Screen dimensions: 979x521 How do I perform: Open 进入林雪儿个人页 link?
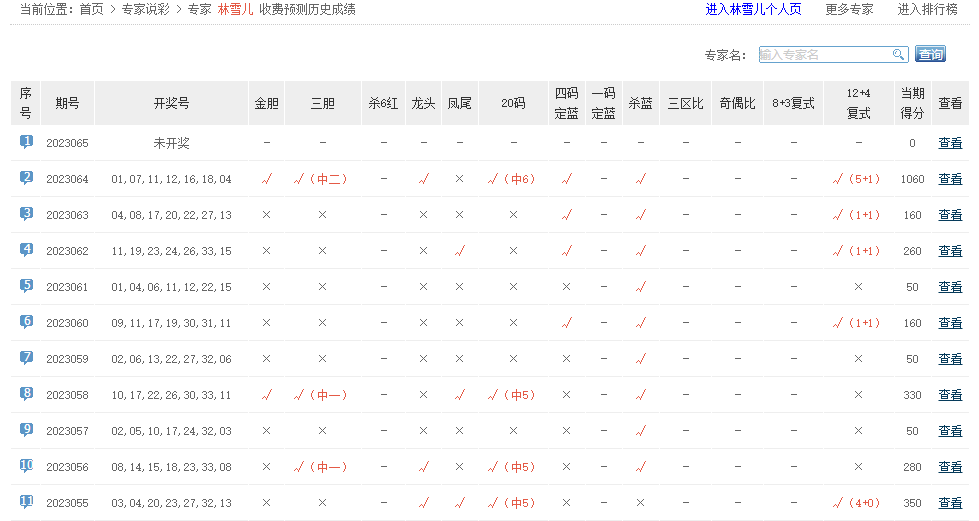click(753, 9)
